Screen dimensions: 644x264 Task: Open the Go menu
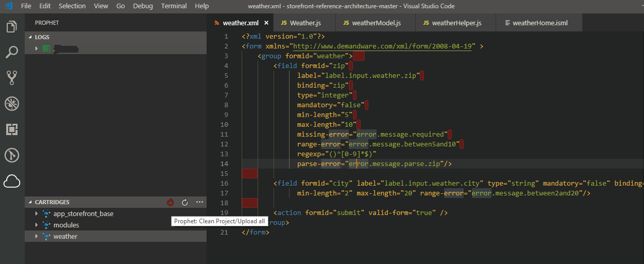point(121,6)
